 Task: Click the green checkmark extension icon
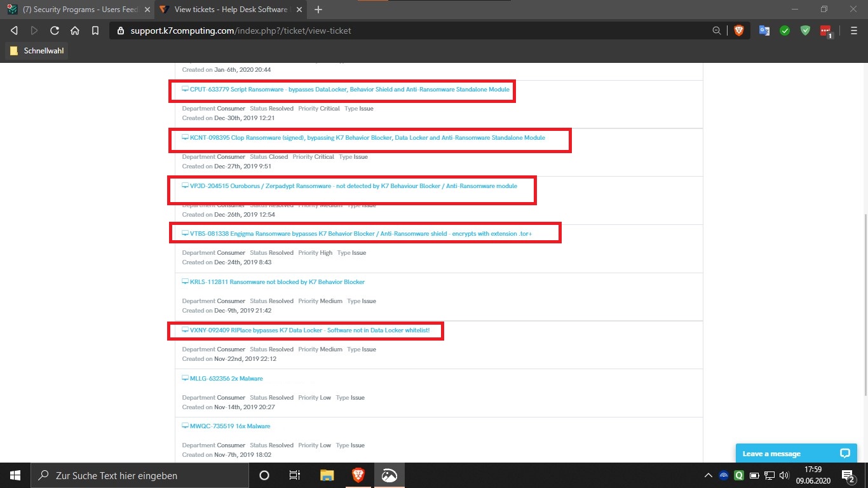click(785, 30)
